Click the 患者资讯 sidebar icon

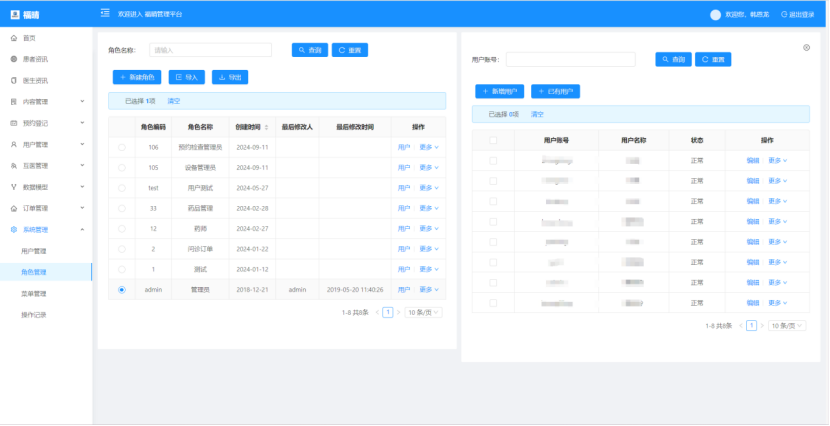13,59
